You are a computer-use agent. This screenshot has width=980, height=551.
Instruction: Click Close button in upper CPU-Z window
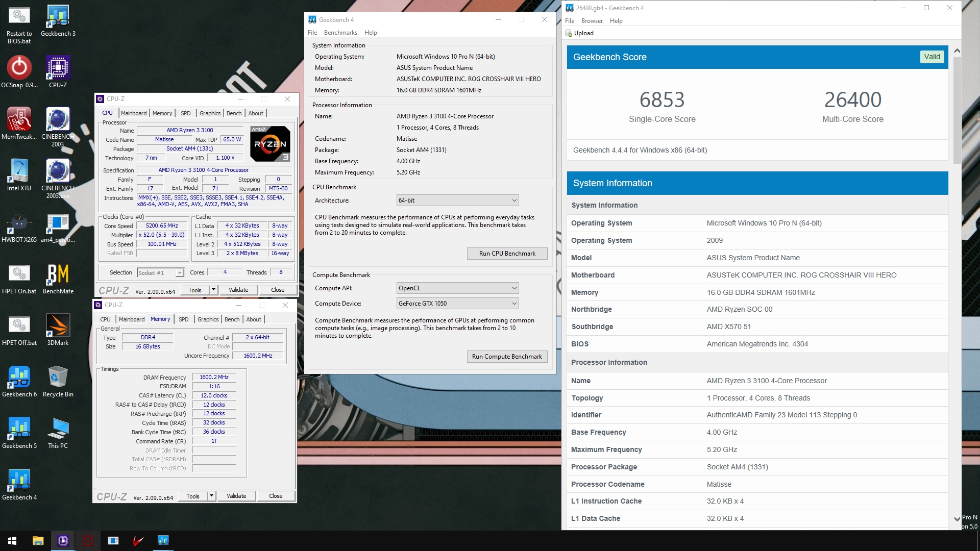tap(278, 290)
